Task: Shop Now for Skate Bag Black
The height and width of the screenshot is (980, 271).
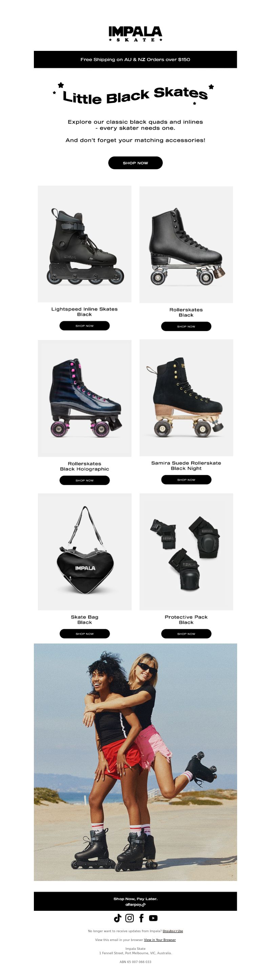Action: pyautogui.click(x=84, y=634)
